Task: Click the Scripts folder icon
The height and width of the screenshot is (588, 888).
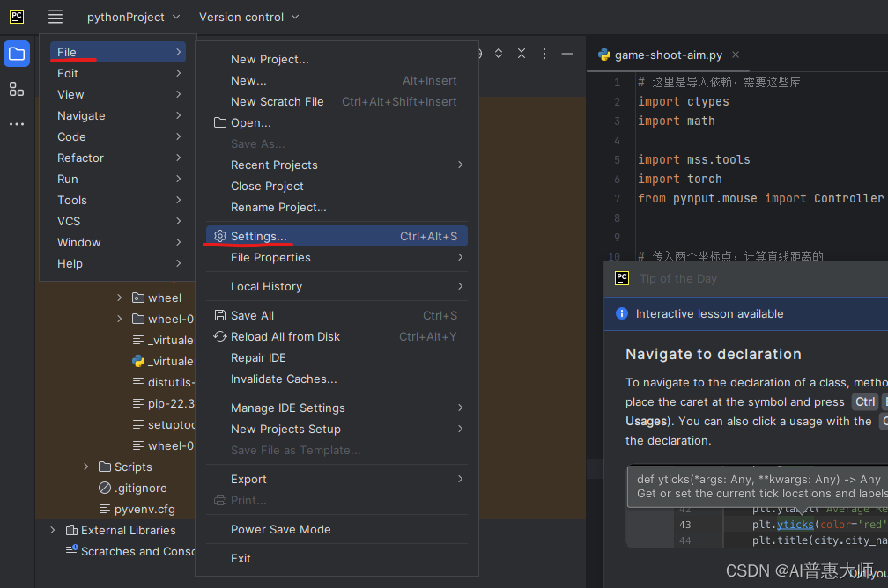Action: pyautogui.click(x=105, y=467)
